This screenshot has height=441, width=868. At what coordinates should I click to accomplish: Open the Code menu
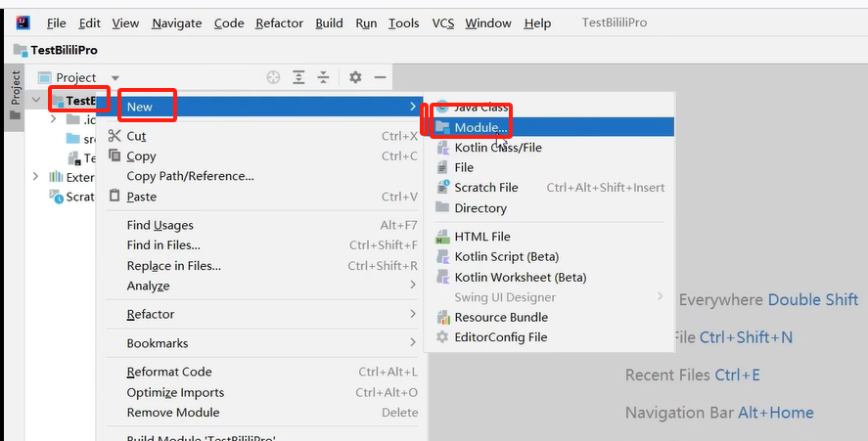[229, 23]
